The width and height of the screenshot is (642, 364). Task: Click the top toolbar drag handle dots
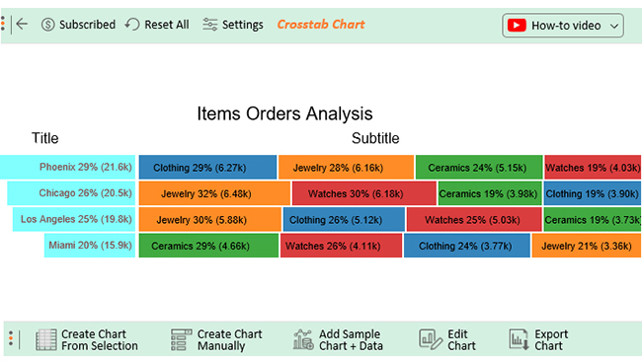[3, 24]
